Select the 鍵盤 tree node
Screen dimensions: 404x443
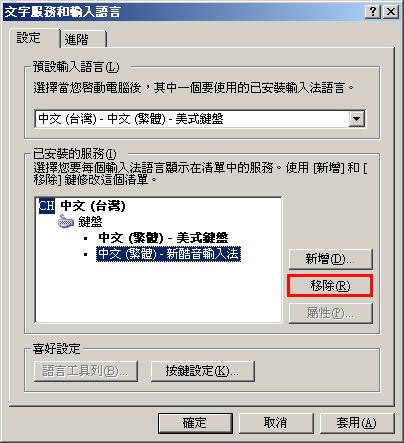tap(90, 222)
